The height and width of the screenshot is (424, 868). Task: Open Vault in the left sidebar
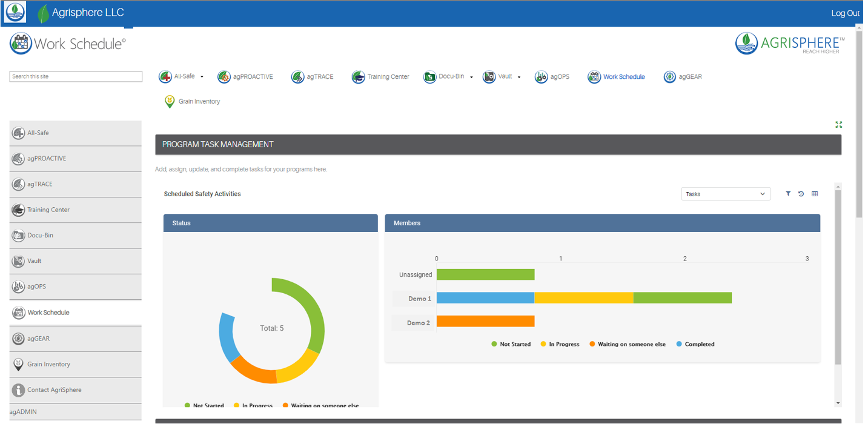point(76,261)
